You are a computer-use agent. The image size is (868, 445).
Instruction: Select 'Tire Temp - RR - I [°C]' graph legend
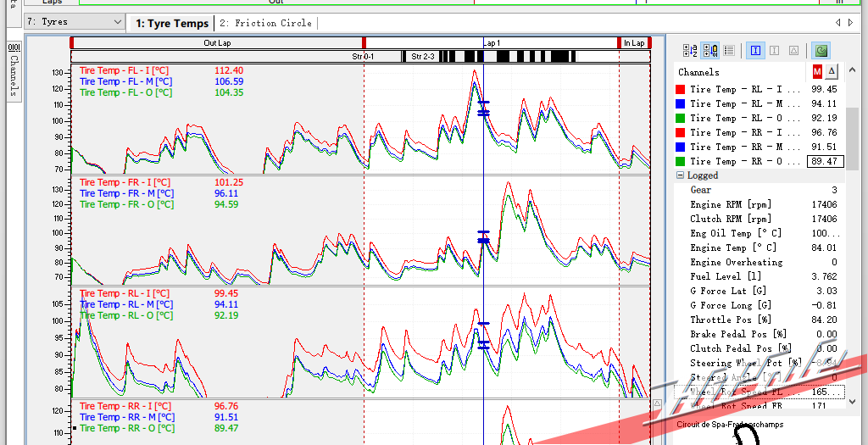click(125, 406)
